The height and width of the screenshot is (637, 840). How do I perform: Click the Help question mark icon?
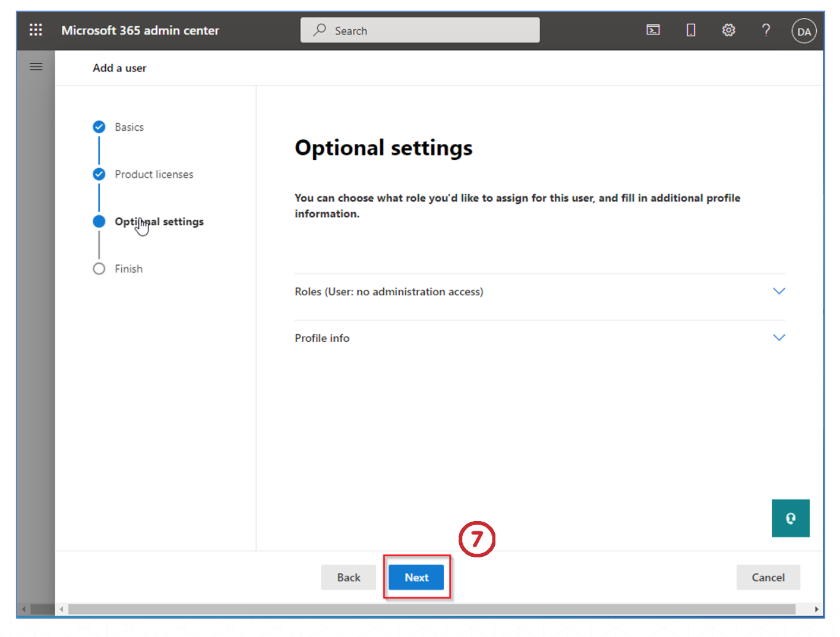point(766,30)
